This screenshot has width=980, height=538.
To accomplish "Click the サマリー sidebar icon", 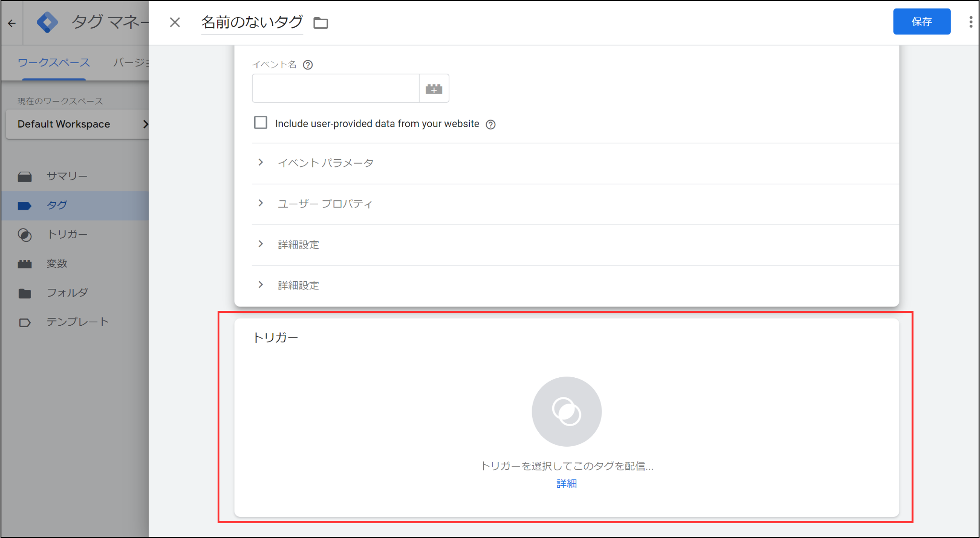I will [25, 176].
